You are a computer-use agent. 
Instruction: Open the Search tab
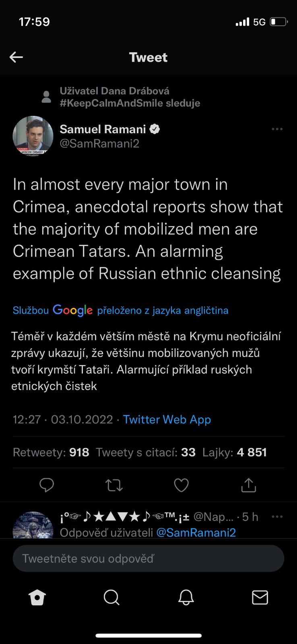click(111, 598)
